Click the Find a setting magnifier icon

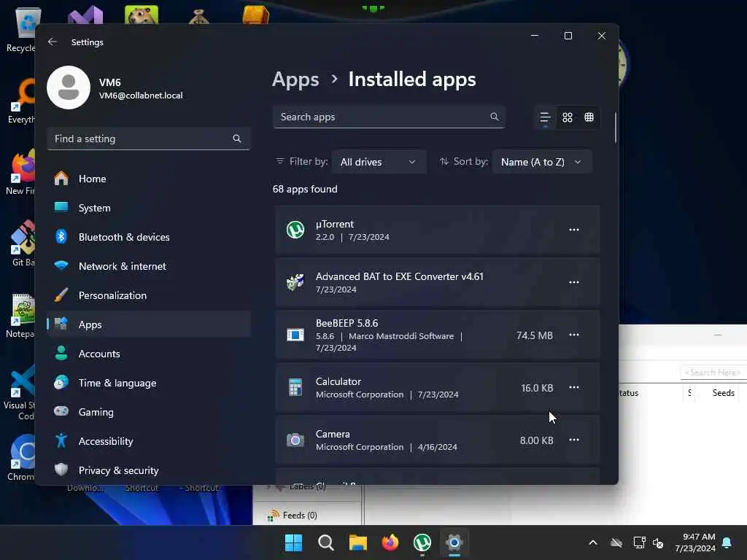pos(237,139)
